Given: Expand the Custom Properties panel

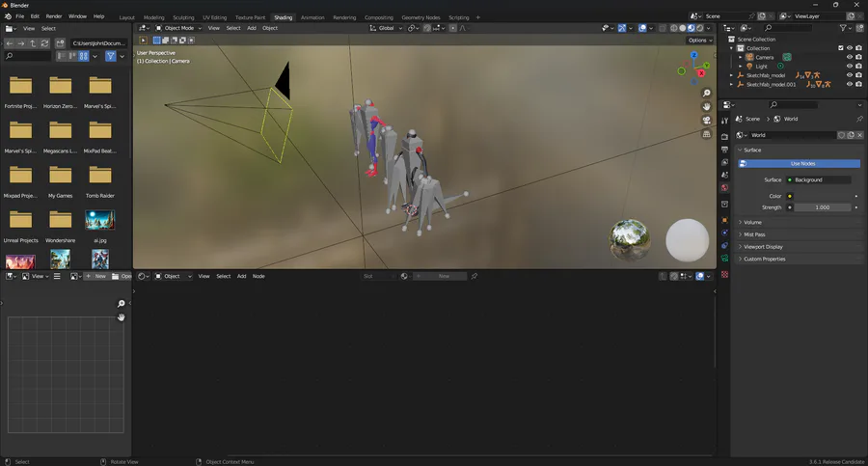Looking at the screenshot, I should pos(799,259).
